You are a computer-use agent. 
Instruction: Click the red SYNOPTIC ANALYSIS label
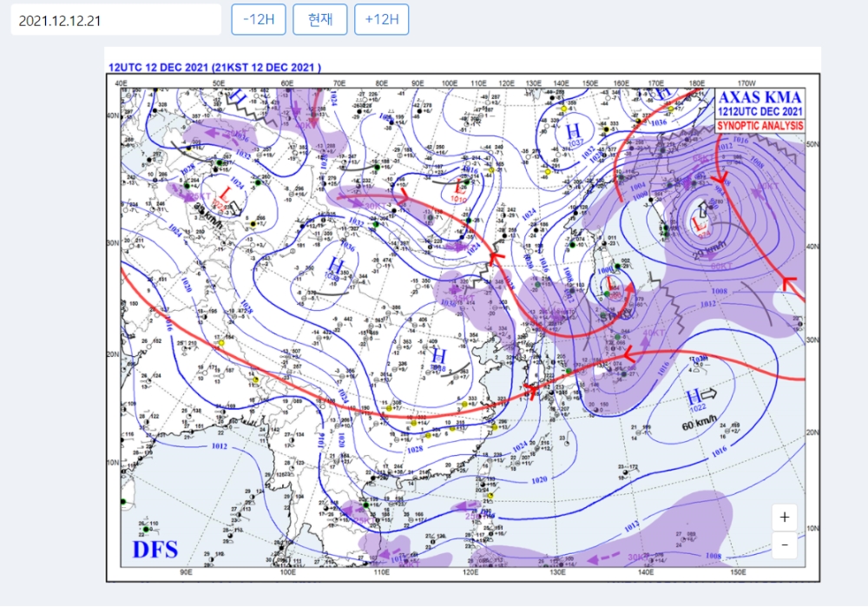coord(759,126)
